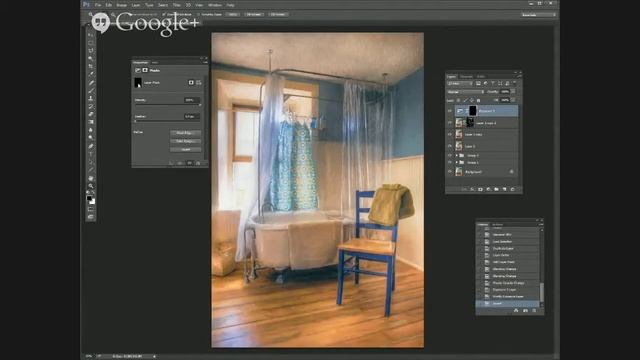This screenshot has width=640, height=360.
Task: Open Fill slider arrow in Layers panel
Action: tap(513, 100)
